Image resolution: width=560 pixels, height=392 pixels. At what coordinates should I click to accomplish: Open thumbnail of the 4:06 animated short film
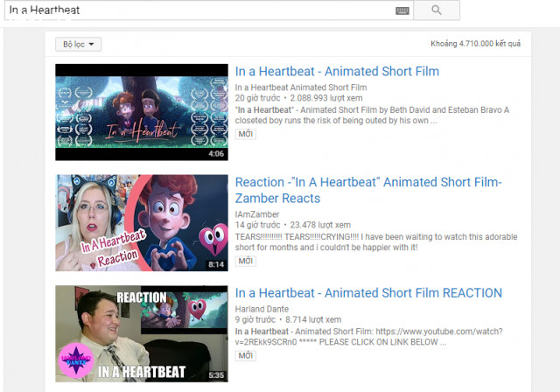point(142,112)
